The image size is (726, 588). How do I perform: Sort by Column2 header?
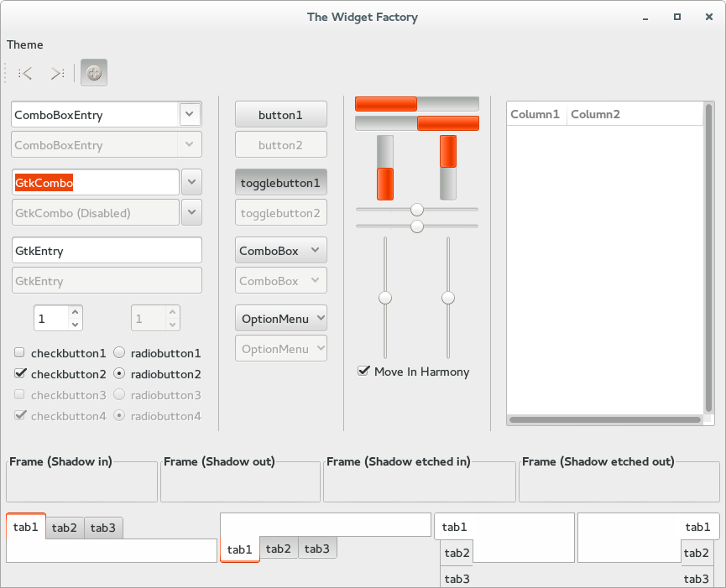point(635,114)
